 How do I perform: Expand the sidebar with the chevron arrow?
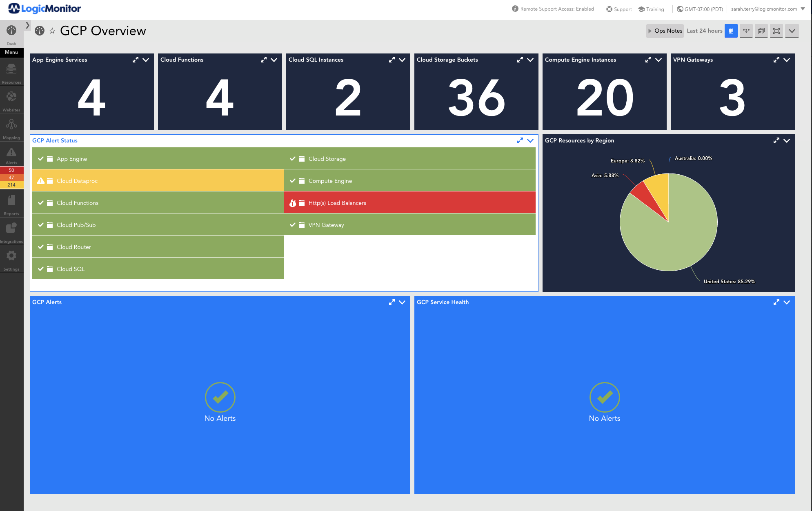[x=27, y=25]
